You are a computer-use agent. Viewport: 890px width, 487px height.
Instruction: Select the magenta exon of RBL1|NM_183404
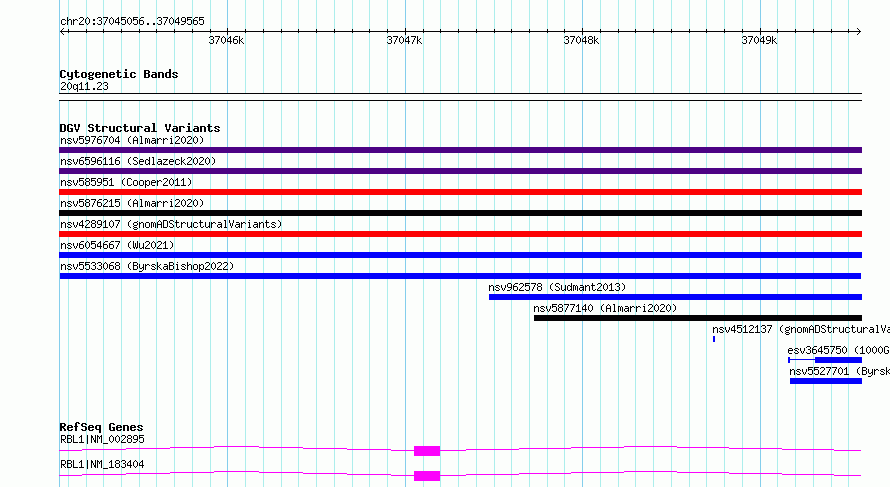point(427,476)
